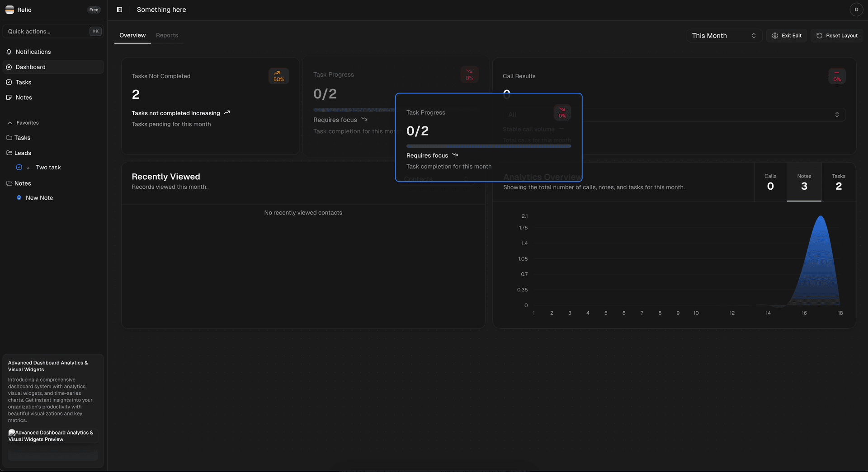Focus the Quick actions search field
This screenshot has height=472, width=868.
[x=53, y=31]
